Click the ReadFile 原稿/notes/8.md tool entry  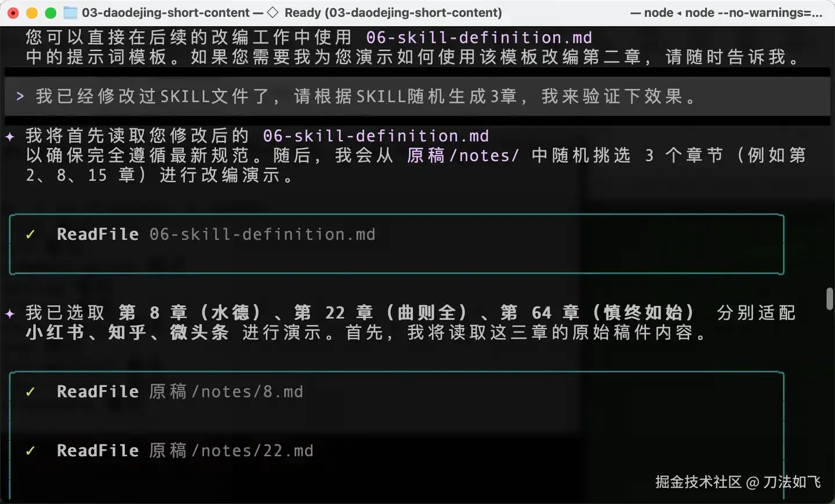pos(180,392)
